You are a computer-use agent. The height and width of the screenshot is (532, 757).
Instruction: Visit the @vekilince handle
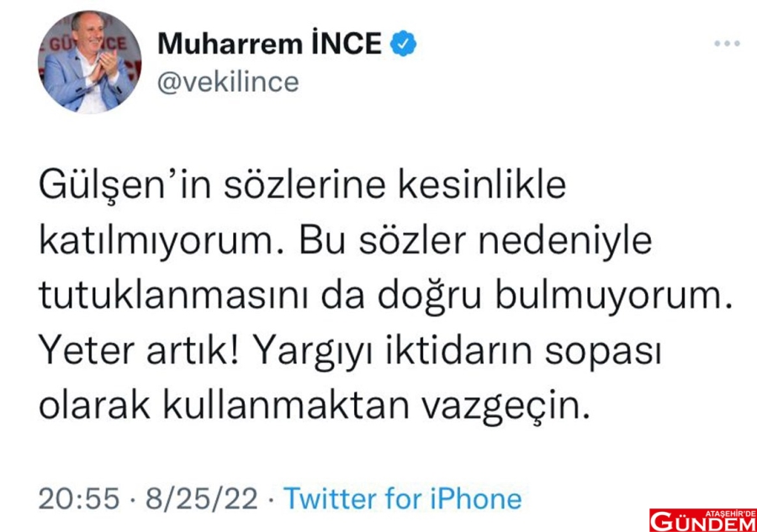[x=228, y=82]
